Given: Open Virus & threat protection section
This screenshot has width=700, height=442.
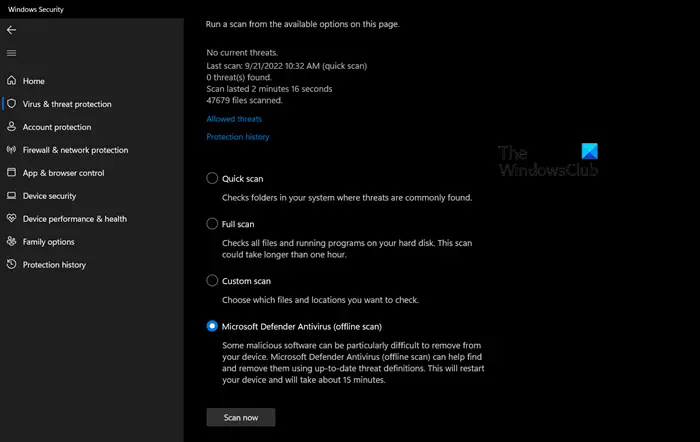Looking at the screenshot, I should pyautogui.click(x=67, y=104).
